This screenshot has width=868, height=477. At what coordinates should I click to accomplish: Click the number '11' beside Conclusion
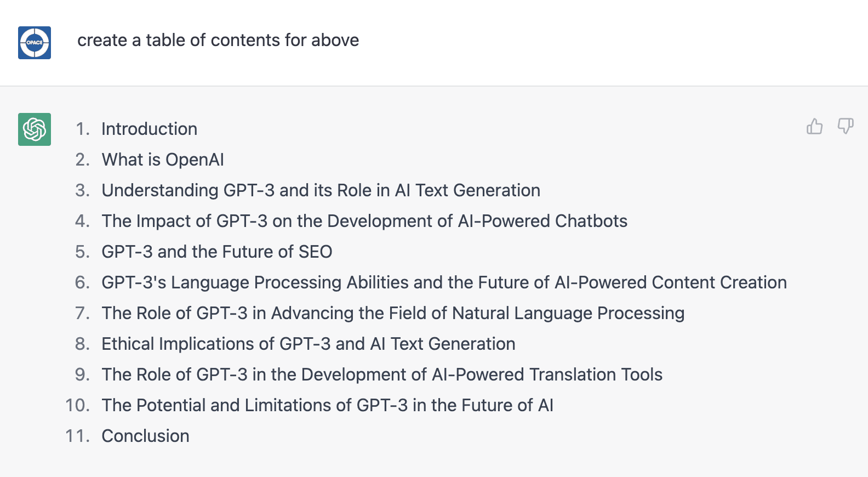[x=77, y=436]
